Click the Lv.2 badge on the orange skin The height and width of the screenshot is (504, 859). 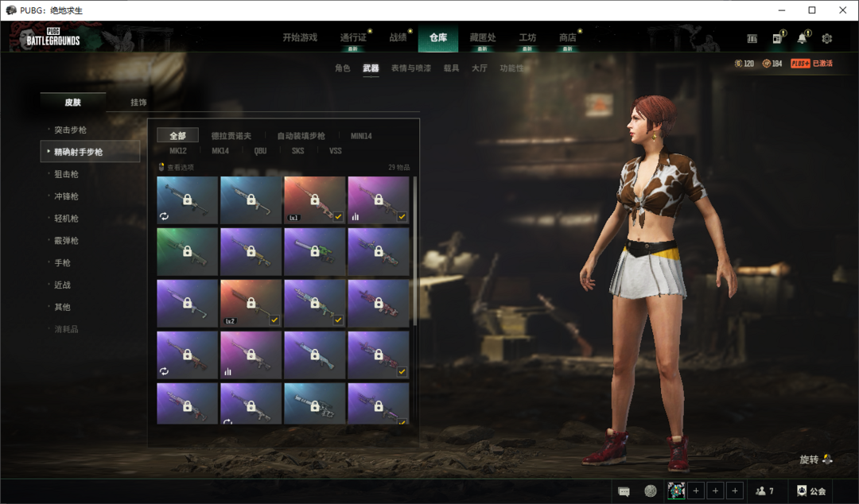pyautogui.click(x=230, y=321)
